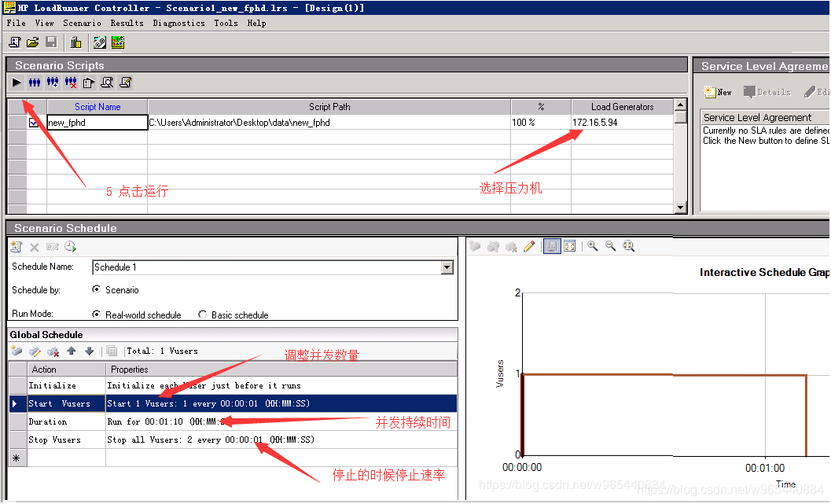Expand the Schedule Name dropdown arrow
831x504 pixels.
(447, 267)
